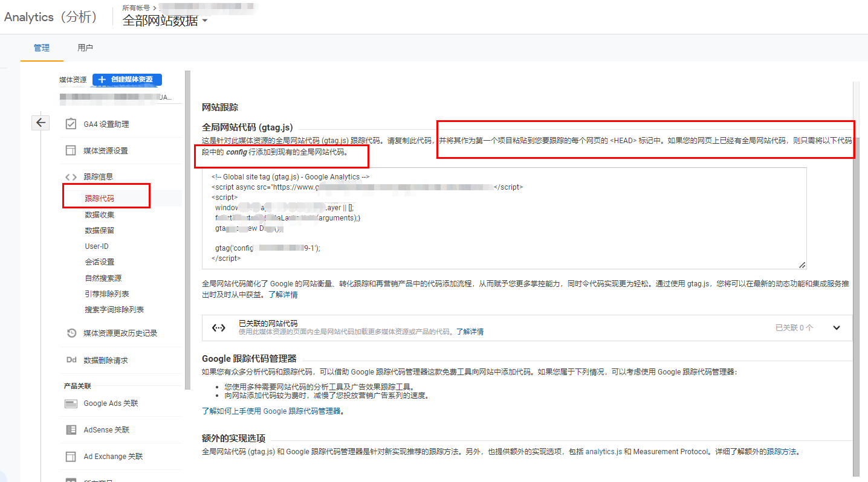Open Google Ads 关联 icon

click(71, 403)
